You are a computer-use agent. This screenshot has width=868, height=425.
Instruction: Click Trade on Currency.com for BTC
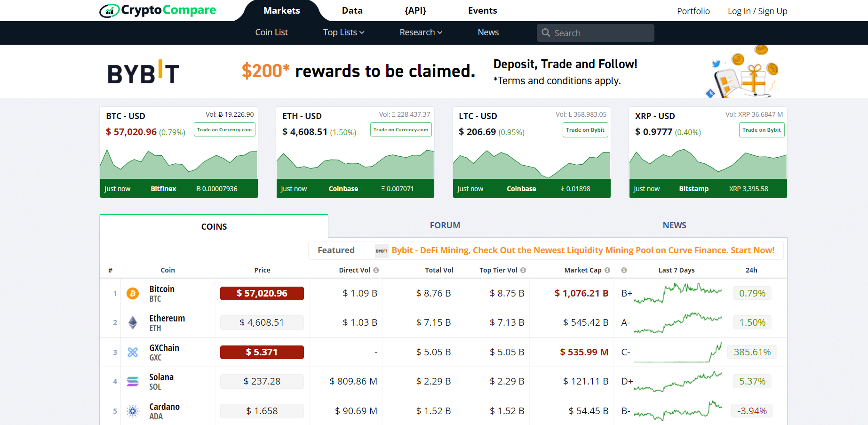224,130
